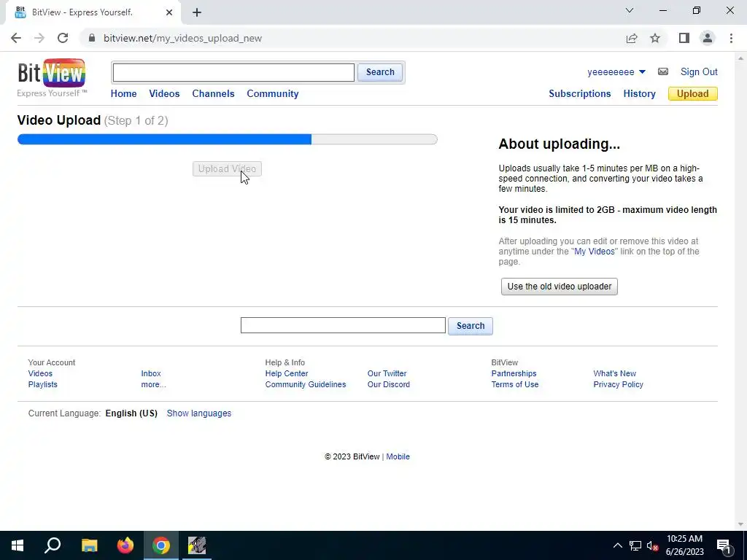Click Sign Out link
This screenshot has height=560, width=747.
point(699,72)
